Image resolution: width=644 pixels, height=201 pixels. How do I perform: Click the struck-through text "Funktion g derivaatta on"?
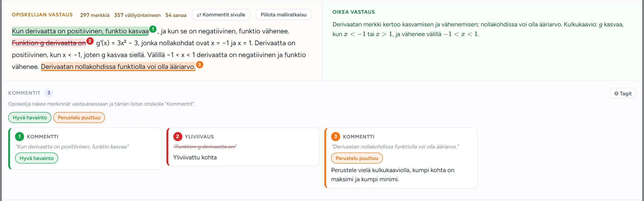point(49,43)
